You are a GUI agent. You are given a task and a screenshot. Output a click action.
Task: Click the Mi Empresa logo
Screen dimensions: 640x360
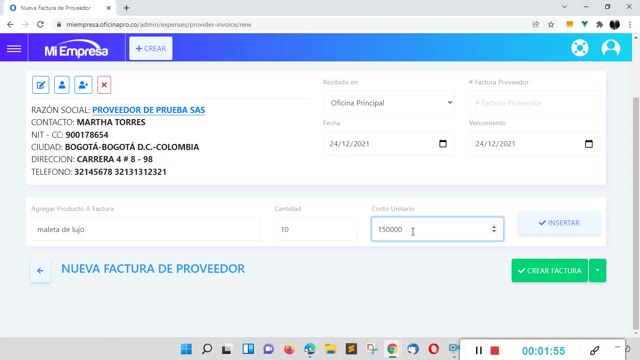tap(76, 49)
